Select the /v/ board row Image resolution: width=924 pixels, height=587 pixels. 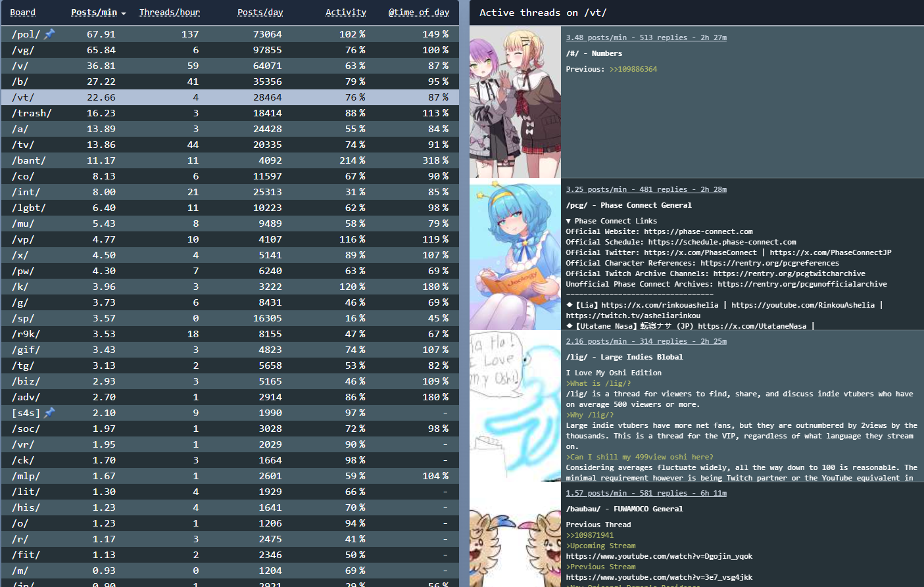(x=230, y=66)
